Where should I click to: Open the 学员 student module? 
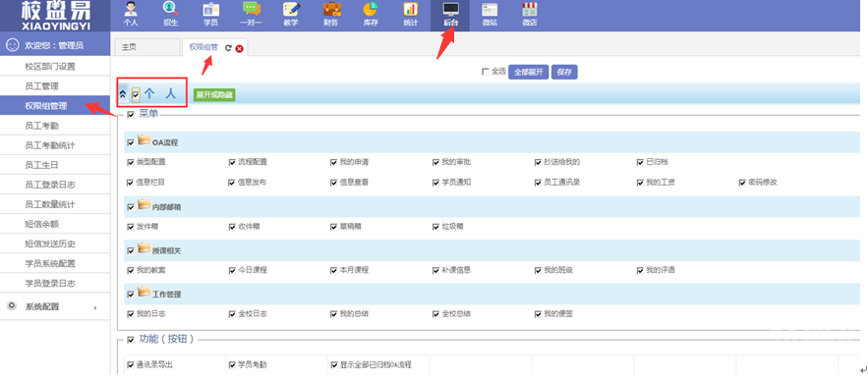210,15
